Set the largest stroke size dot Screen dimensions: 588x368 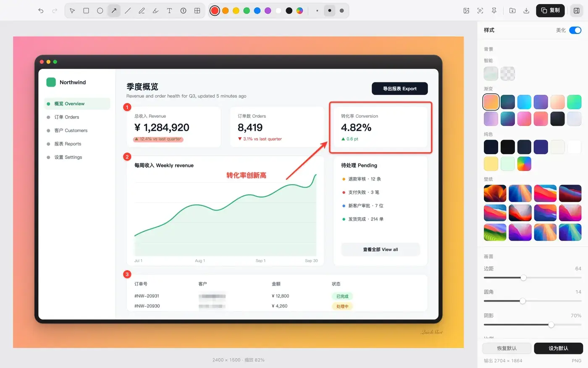point(342,11)
